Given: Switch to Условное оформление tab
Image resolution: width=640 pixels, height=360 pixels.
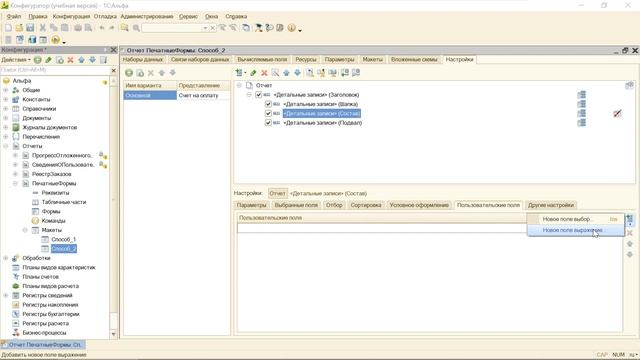Looking at the screenshot, I should tap(419, 205).
